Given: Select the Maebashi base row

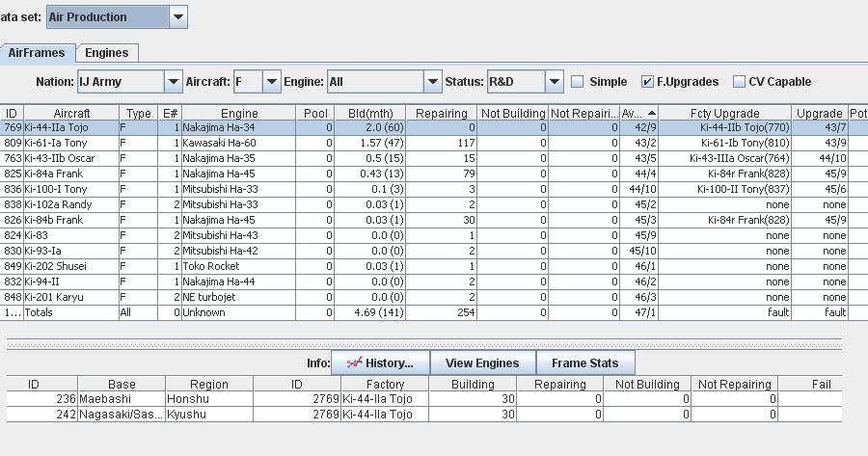Looking at the screenshot, I should (424, 399).
